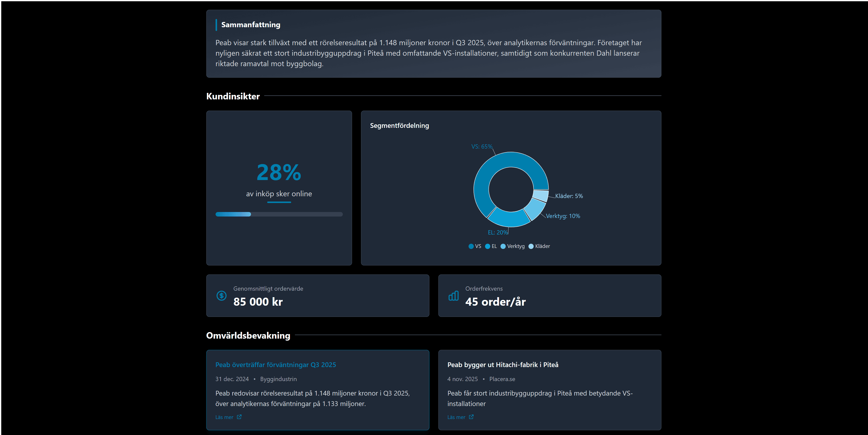Click the Placera.se source label

click(x=502, y=379)
